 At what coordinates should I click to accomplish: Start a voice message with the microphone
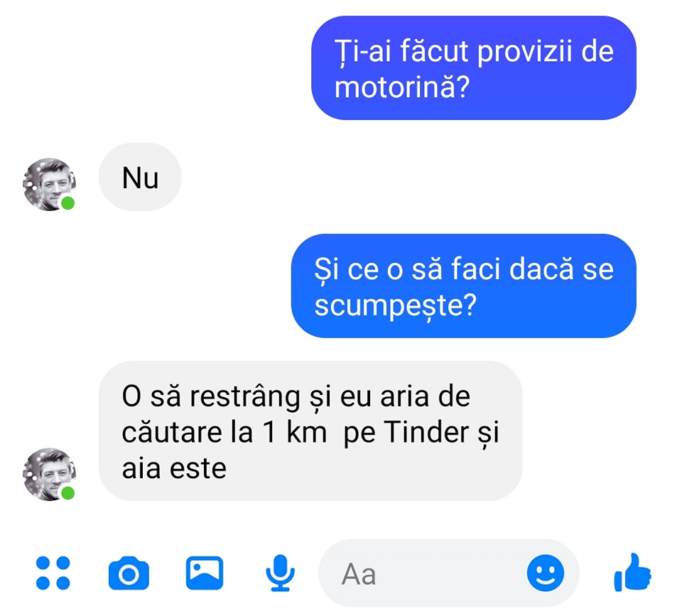point(280,573)
